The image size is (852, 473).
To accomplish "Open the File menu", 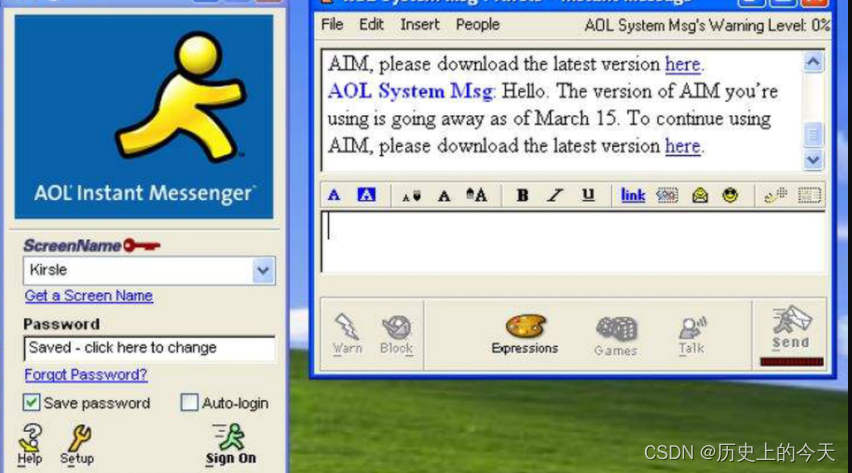I will [x=332, y=24].
